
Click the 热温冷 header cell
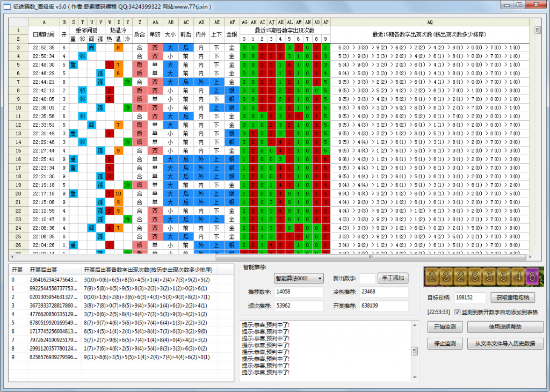(x=118, y=30)
